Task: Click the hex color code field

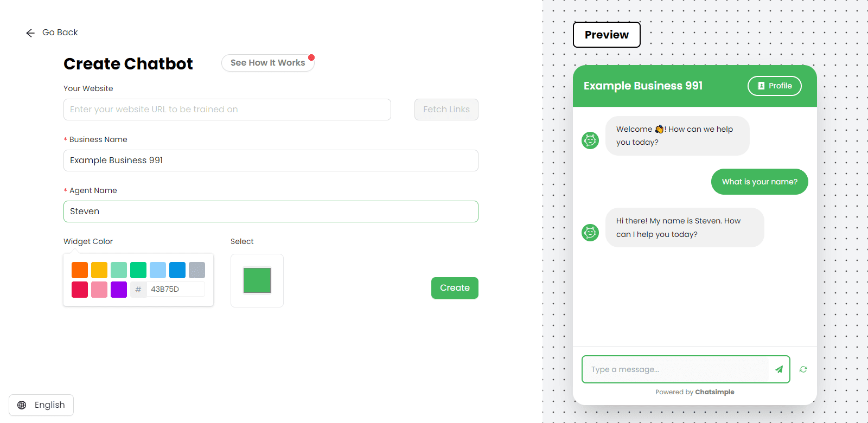Action: 176,290
